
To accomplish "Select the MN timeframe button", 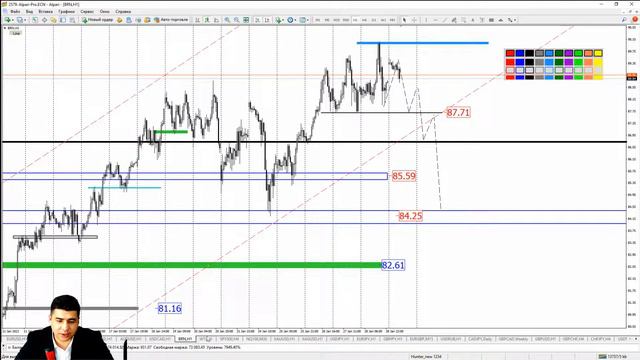I will point(392,20).
